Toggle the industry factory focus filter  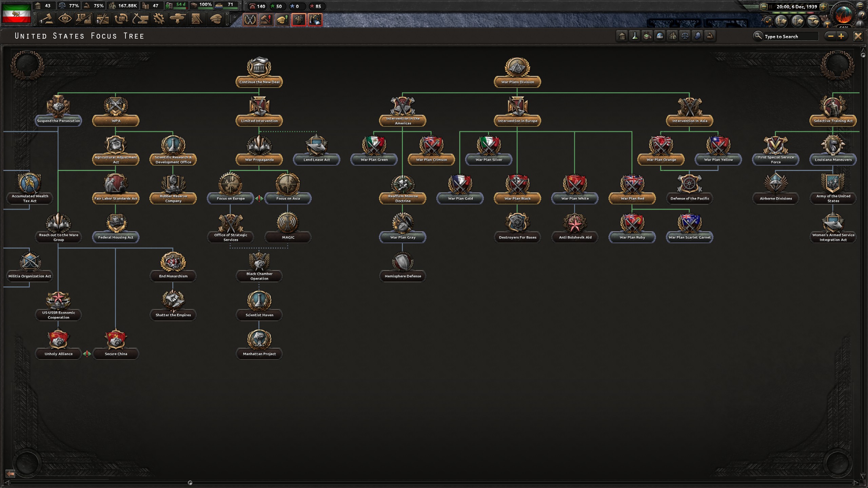(x=647, y=36)
